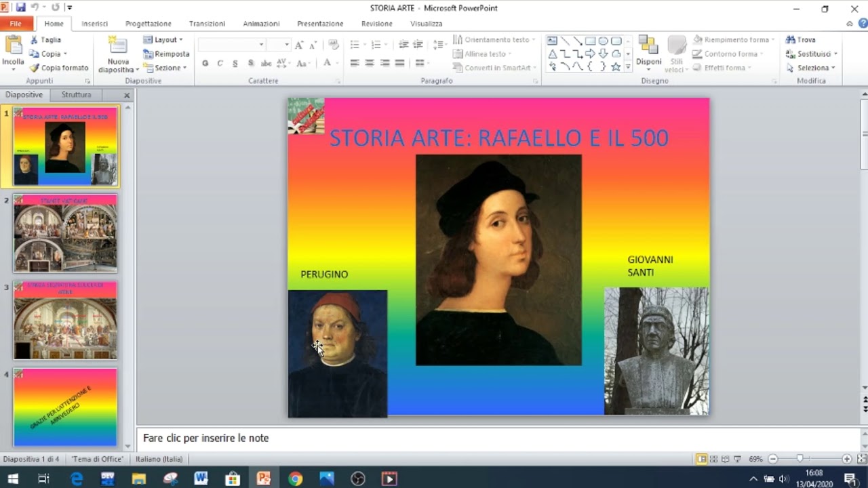Switch to Struttura pane tab

coord(76,95)
